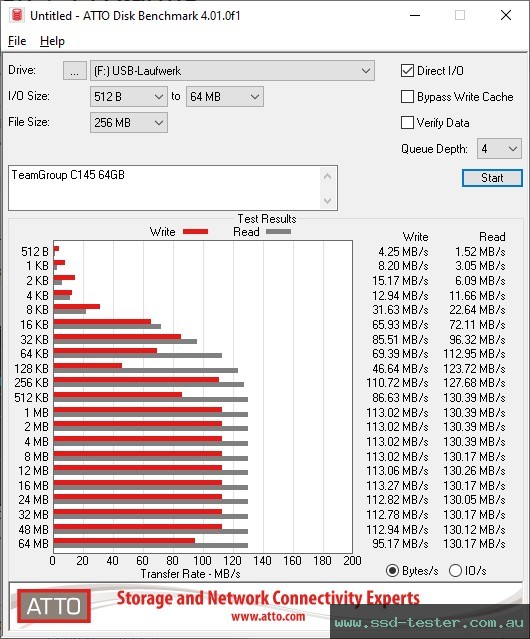The image size is (530, 639).
Task: Click the read value 1.52 MB/s
Action: (x=480, y=252)
